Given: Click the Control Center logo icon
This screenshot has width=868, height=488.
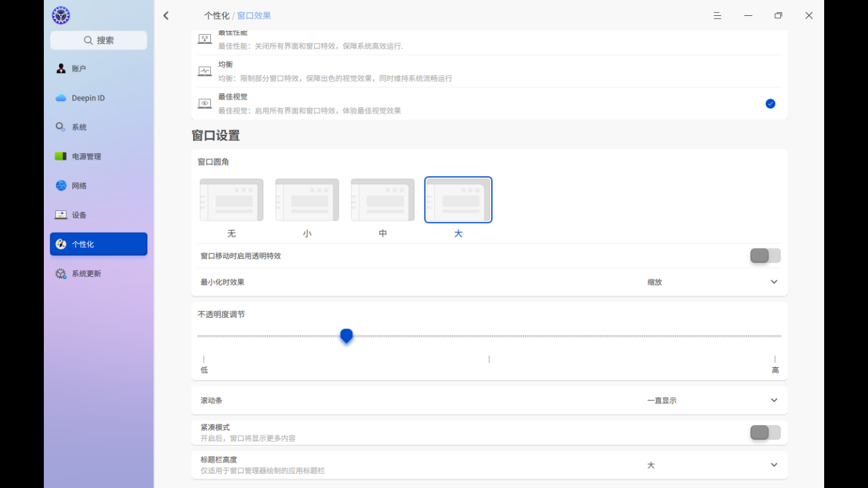Looking at the screenshot, I should pyautogui.click(x=61, y=15).
